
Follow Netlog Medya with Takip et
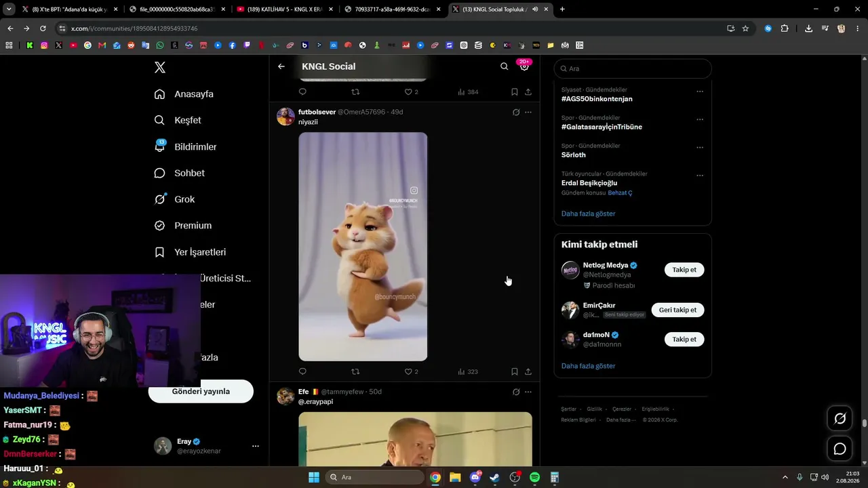[x=684, y=270]
